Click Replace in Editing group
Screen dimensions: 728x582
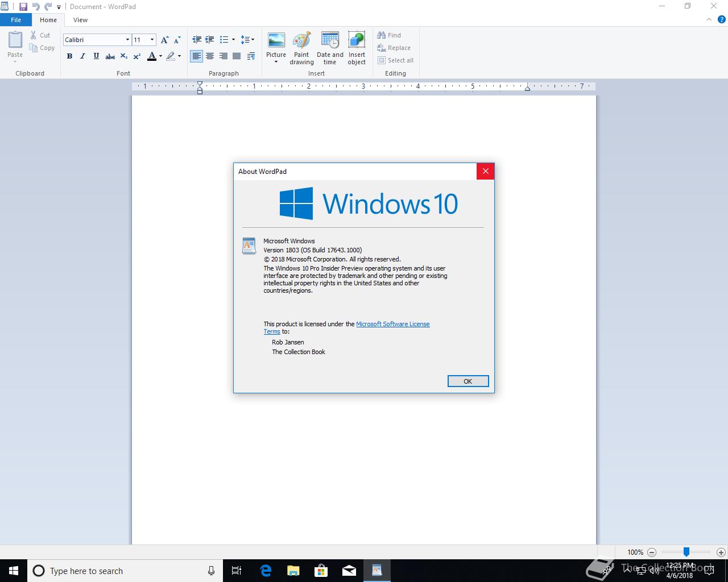coord(394,48)
